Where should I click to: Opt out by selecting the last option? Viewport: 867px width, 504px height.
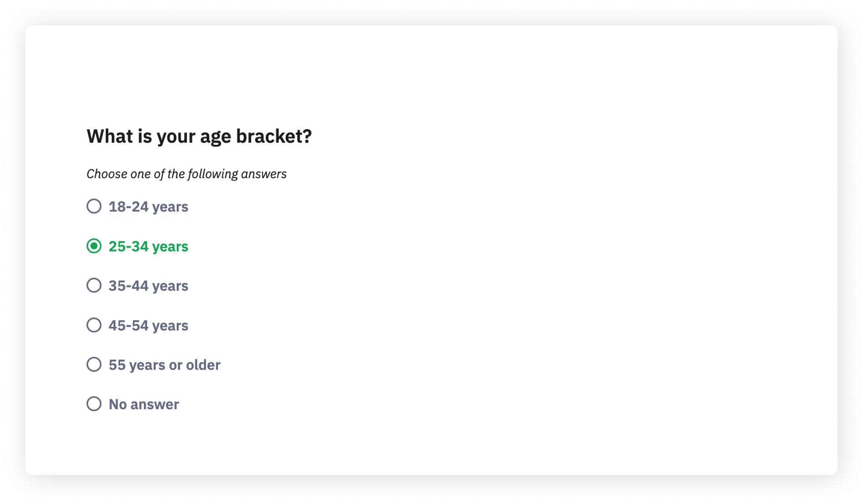[94, 404]
